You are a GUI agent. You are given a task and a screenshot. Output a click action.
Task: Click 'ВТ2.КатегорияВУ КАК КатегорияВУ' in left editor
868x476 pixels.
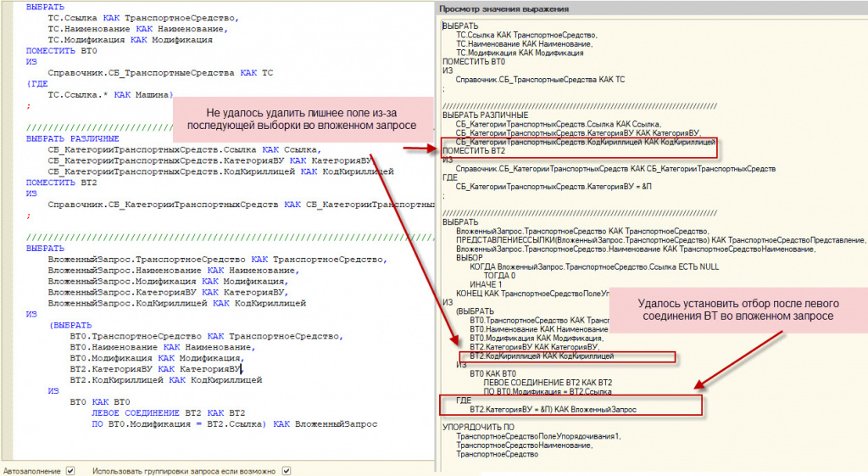(155, 369)
